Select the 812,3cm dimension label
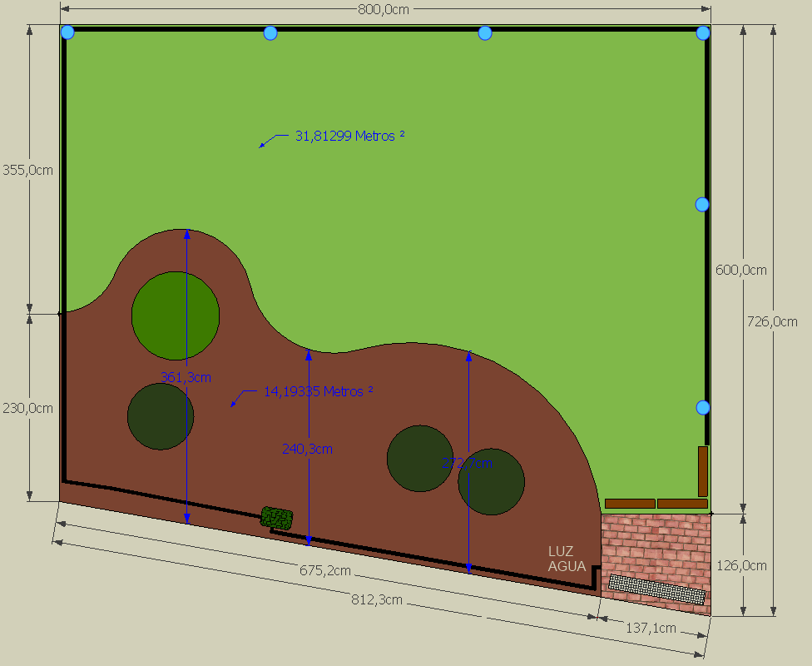Viewport: 812px width, 666px height. [x=377, y=599]
